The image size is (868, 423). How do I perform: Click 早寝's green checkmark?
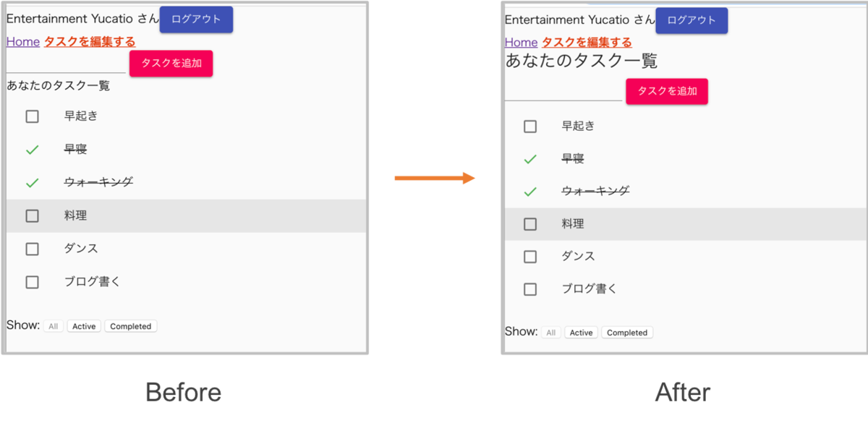pyautogui.click(x=32, y=149)
